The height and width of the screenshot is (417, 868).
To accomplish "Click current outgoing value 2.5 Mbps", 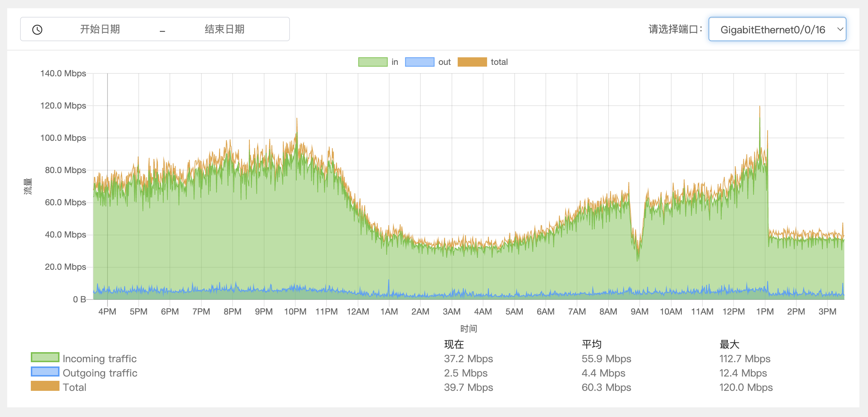I will [466, 373].
